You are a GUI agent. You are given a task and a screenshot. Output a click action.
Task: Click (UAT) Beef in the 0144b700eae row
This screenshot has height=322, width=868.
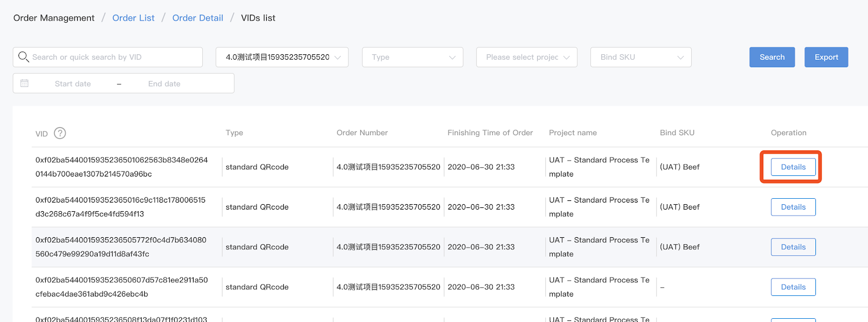click(680, 167)
